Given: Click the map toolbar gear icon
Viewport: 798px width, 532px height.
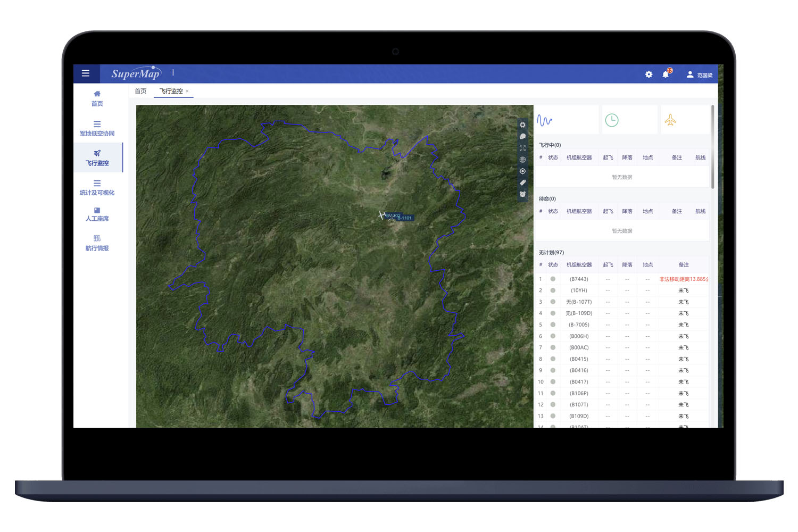Looking at the screenshot, I should tap(522, 125).
